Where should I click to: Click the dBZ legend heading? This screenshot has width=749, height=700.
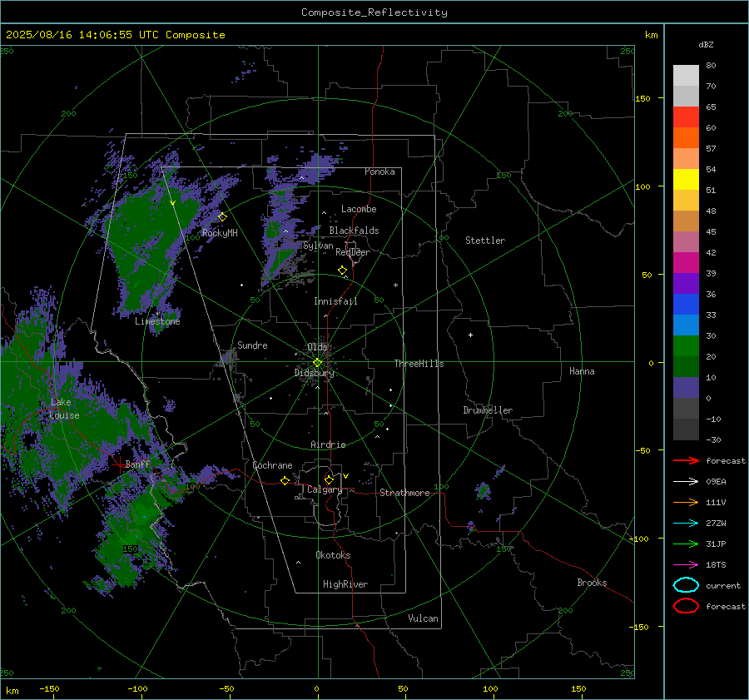[x=706, y=44]
